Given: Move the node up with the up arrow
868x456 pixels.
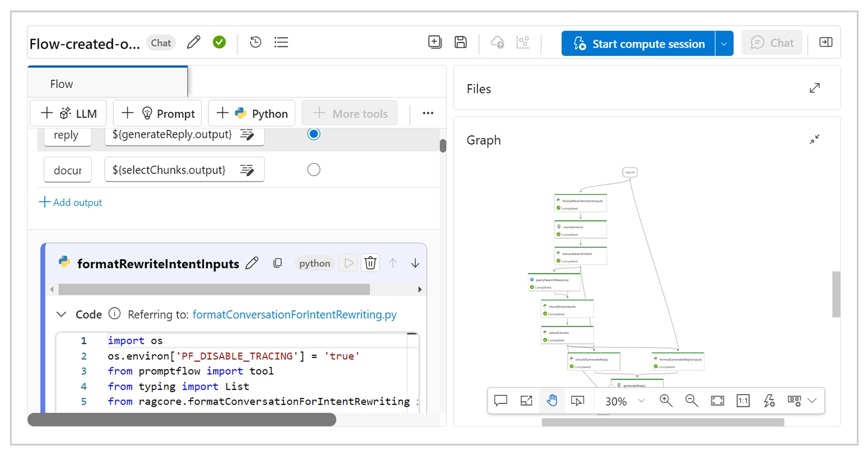Looking at the screenshot, I should tap(393, 263).
